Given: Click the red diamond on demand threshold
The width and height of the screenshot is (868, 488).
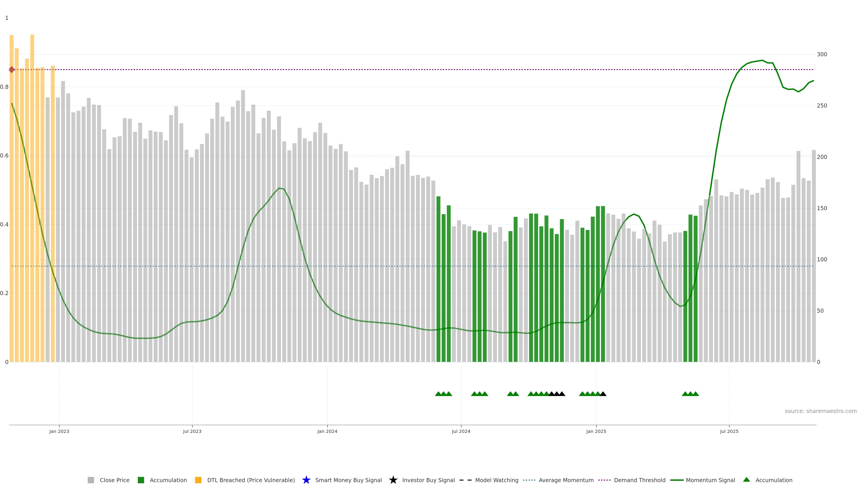Looking at the screenshot, I should tap(12, 70).
